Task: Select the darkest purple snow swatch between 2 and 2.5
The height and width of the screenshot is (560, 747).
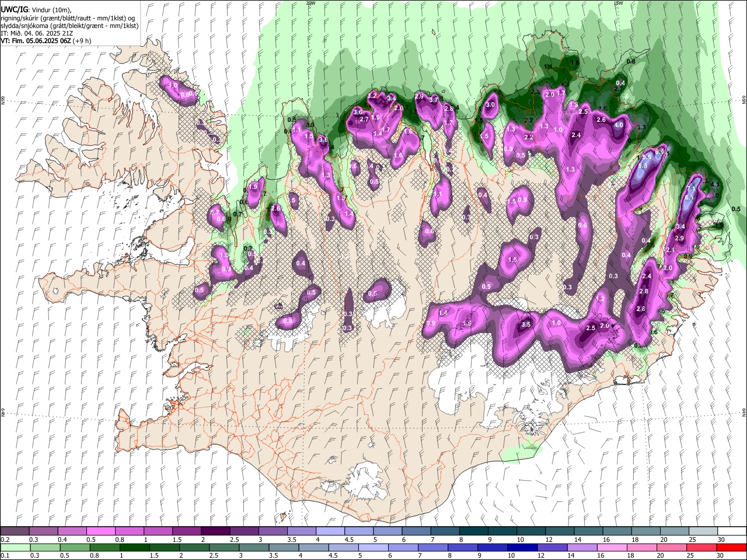Action: click(x=215, y=531)
